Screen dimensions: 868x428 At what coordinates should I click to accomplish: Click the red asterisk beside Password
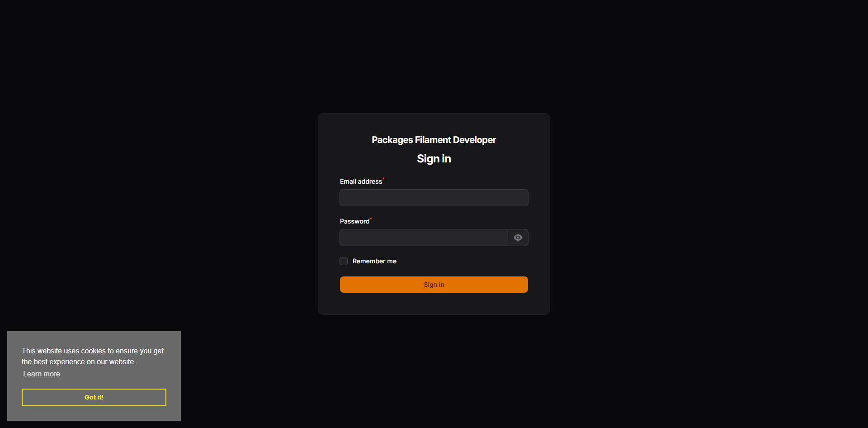371,219
